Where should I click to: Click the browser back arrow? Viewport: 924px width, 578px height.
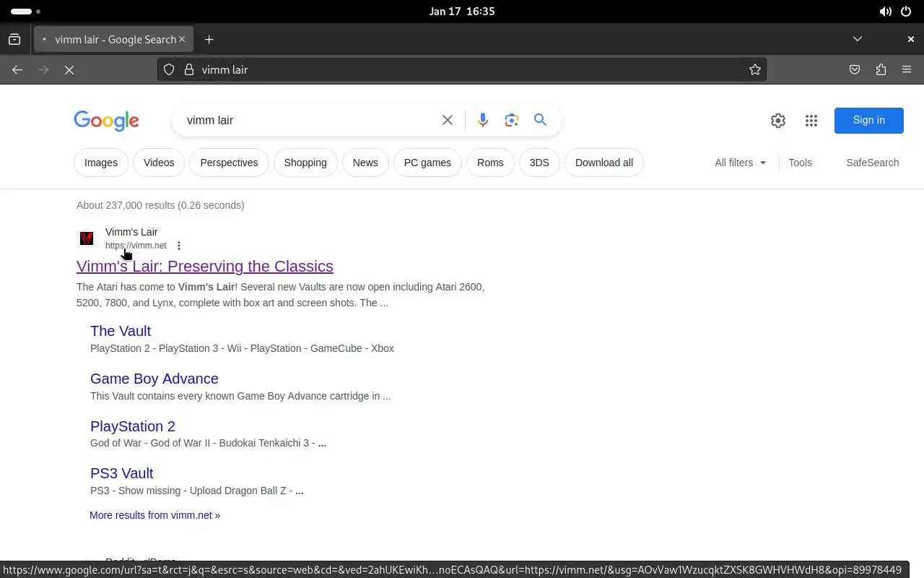pos(17,69)
